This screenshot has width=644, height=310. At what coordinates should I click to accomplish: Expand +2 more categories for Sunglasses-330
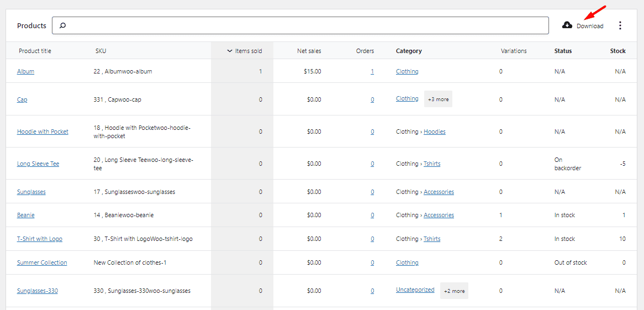pos(454,291)
